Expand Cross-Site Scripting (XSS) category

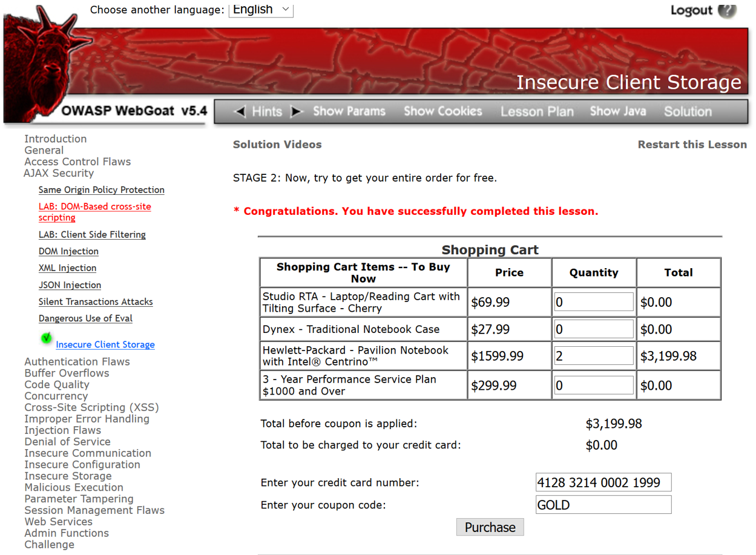point(91,408)
